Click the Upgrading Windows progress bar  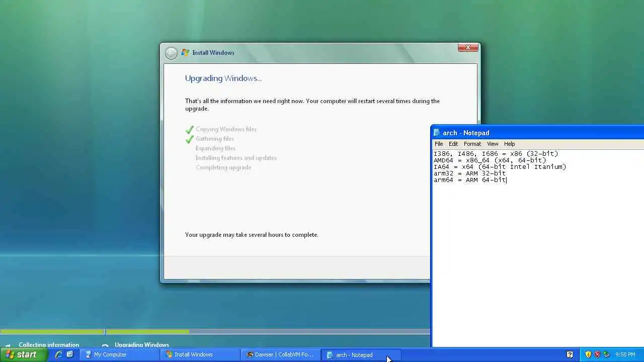coord(268,332)
